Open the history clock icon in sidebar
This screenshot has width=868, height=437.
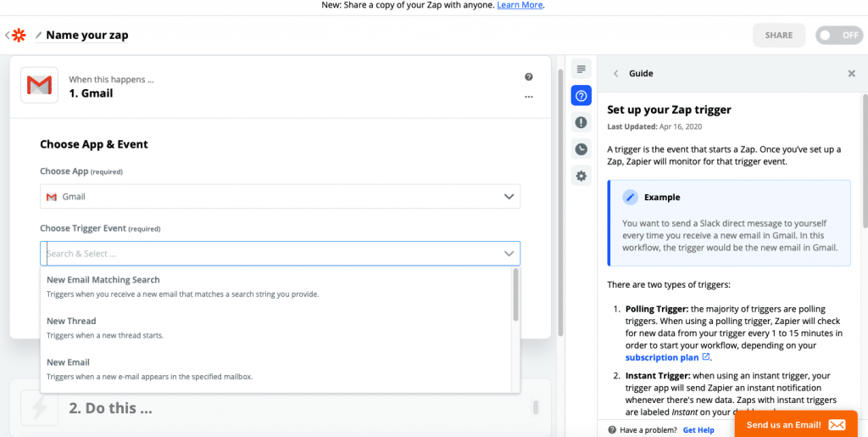581,149
